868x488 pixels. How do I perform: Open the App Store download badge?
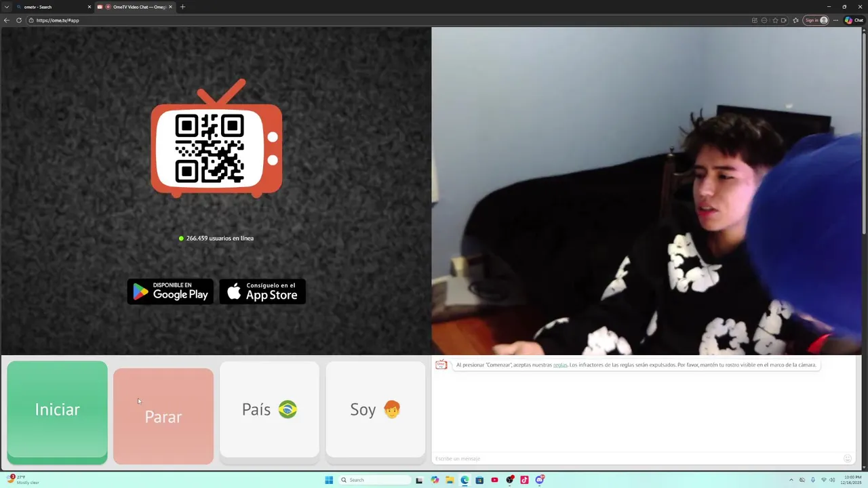[x=262, y=291]
